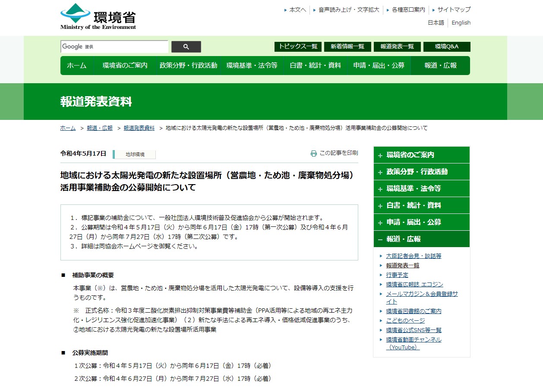
Task: Open the ホーム navigation menu item
Action: pos(76,66)
